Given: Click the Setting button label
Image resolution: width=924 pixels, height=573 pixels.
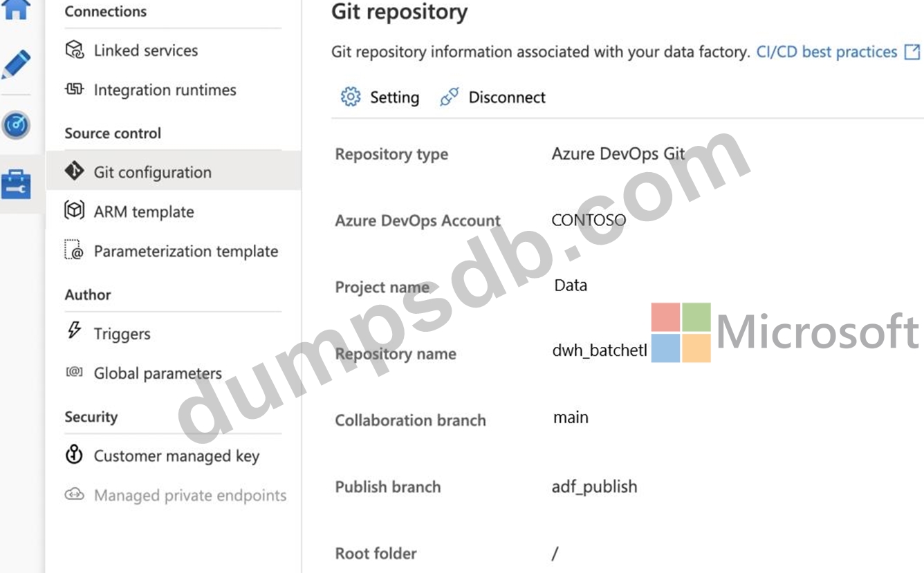Looking at the screenshot, I should [394, 97].
